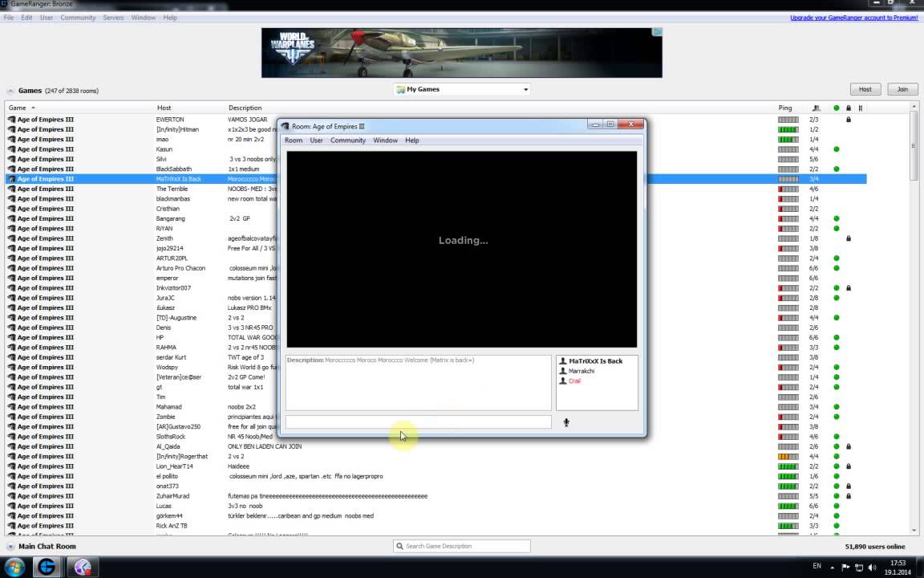Open the Help menu in main window
This screenshot has height=578, width=924.
coord(170,18)
